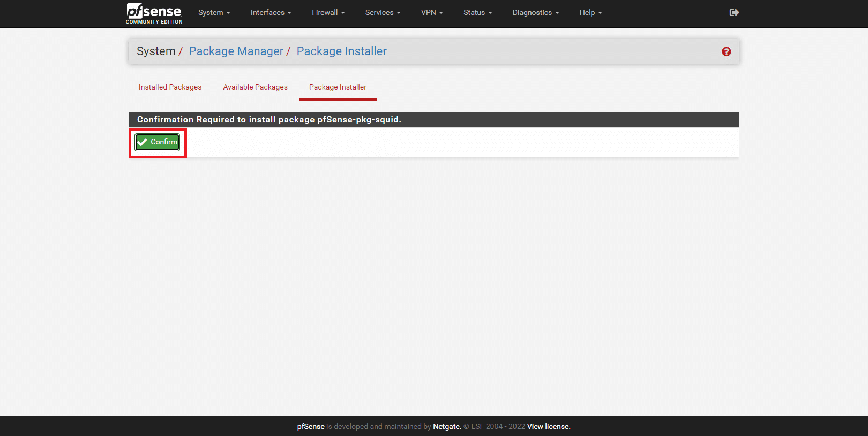Open the View license link
Image resolution: width=868 pixels, height=436 pixels.
coord(549,426)
